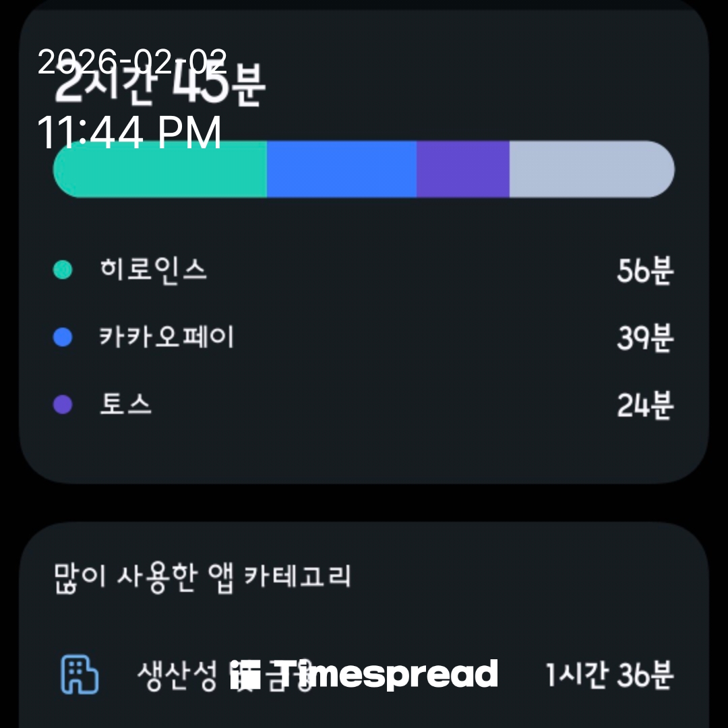Open the 카카오페이 usage entry
Screen dimensions: 728x728
coord(166,337)
